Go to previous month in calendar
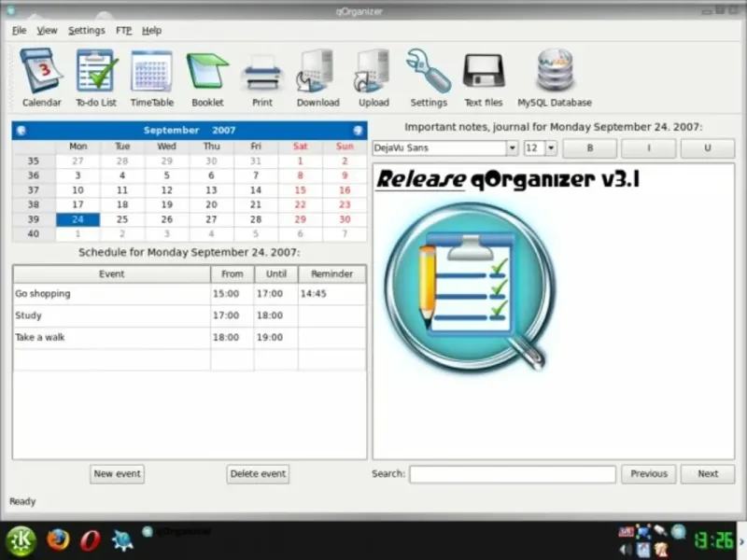Image resolution: width=747 pixels, height=560 pixels. pyautogui.click(x=21, y=131)
